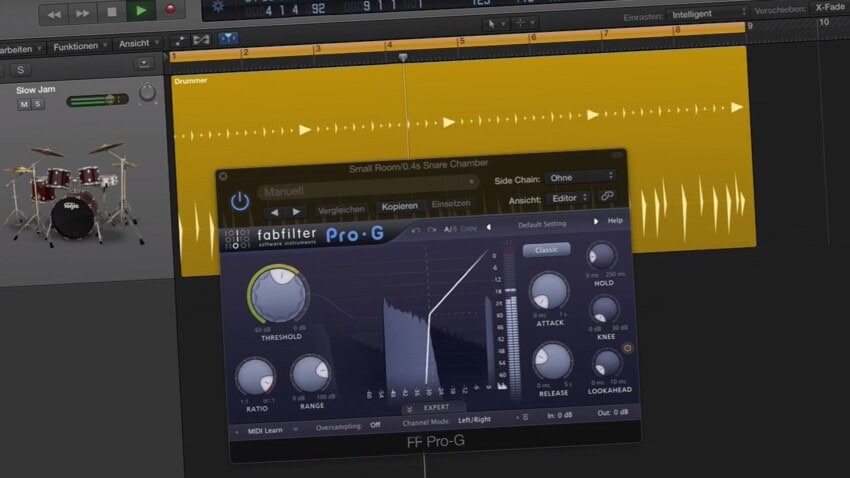Open the Ansicht menu in tracks area

(138, 43)
